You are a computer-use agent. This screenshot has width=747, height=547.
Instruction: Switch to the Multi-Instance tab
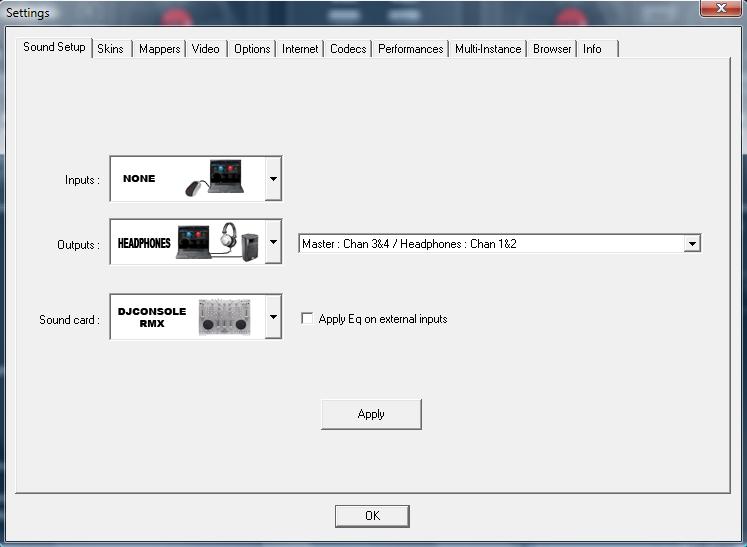pos(488,49)
